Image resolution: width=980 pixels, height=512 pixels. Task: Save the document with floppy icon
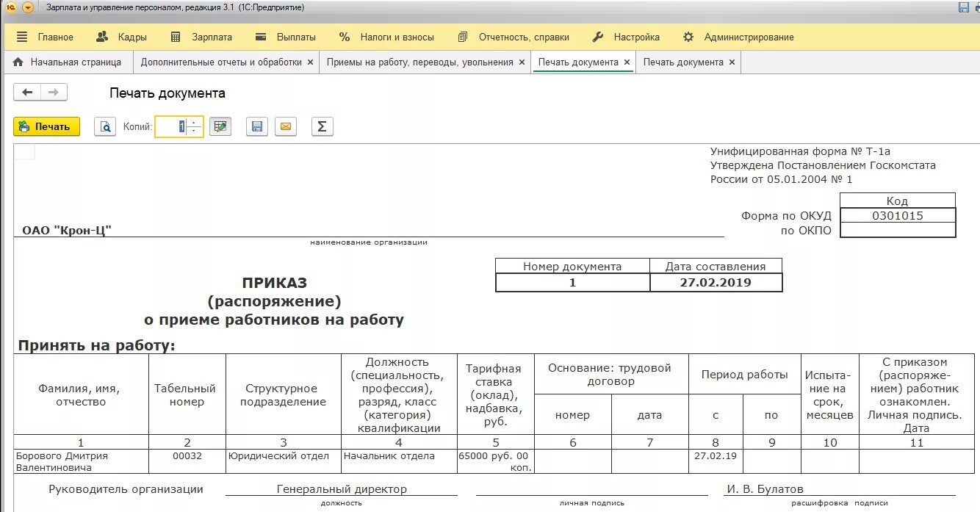pos(256,126)
